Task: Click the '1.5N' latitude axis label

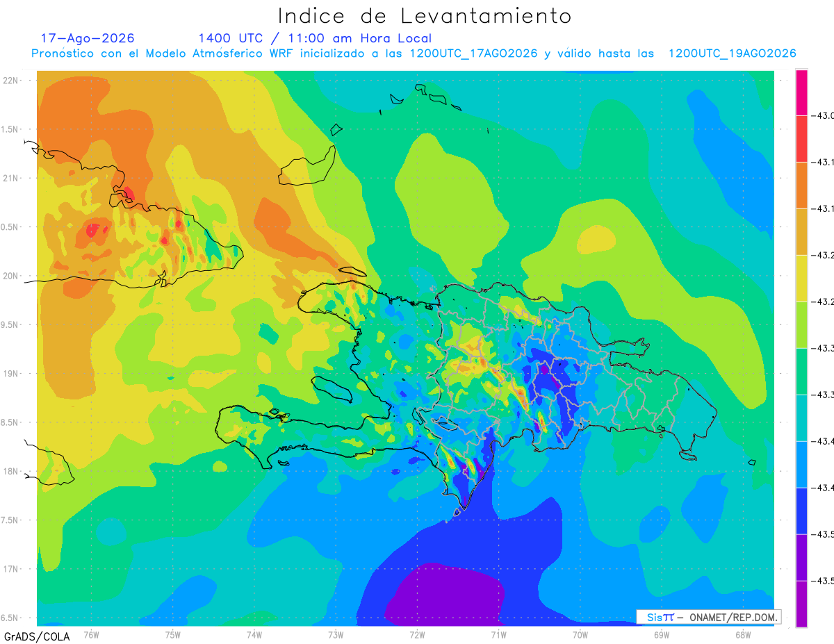Action: 11,129
